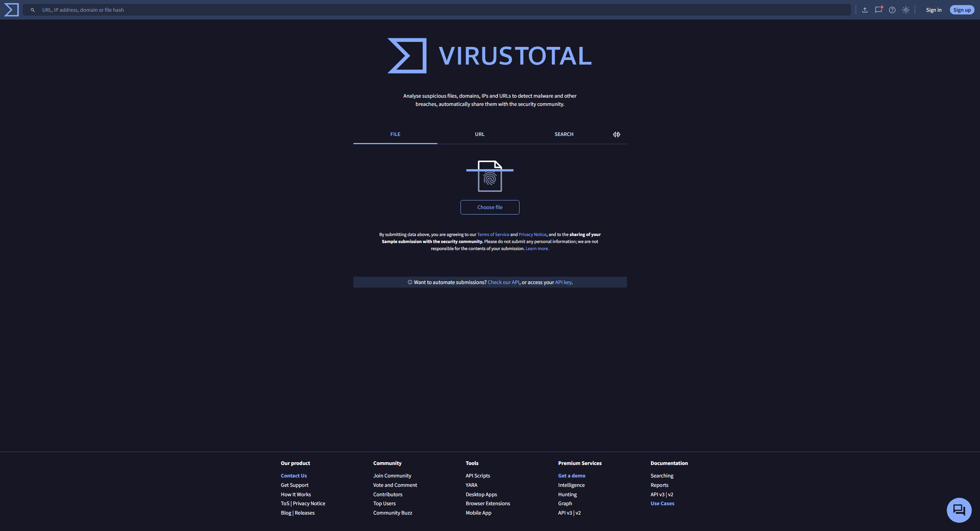
Task: Click Join Community
Action: click(x=392, y=476)
